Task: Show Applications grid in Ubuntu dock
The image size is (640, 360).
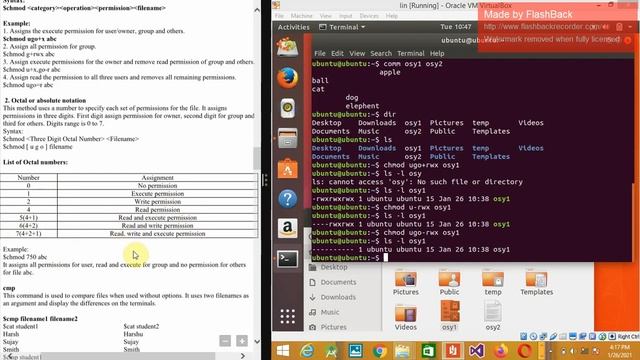Action: pos(287,316)
